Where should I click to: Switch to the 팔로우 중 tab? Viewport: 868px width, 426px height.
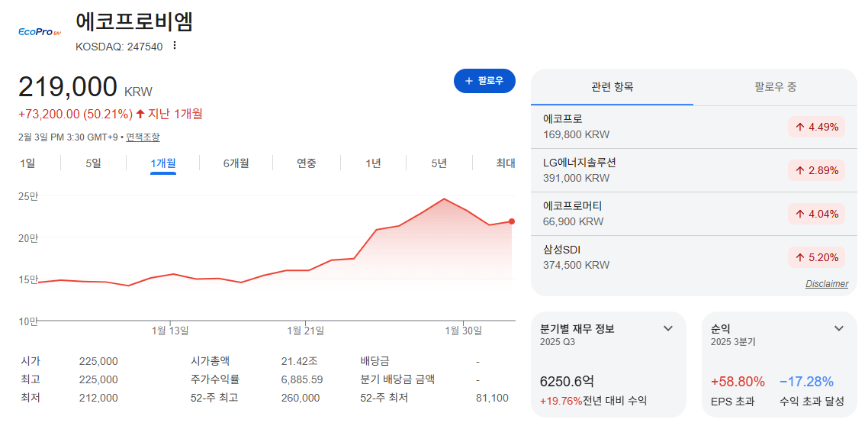(x=776, y=87)
